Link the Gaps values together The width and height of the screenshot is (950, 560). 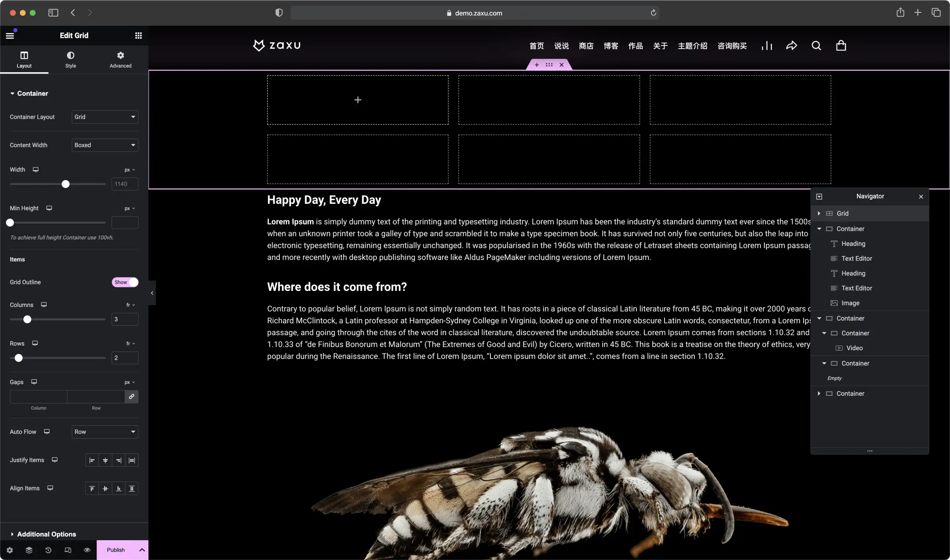tap(131, 397)
